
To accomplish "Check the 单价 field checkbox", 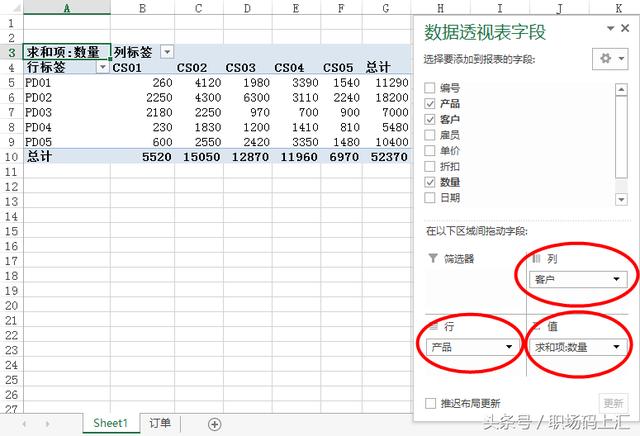I will pyautogui.click(x=430, y=151).
